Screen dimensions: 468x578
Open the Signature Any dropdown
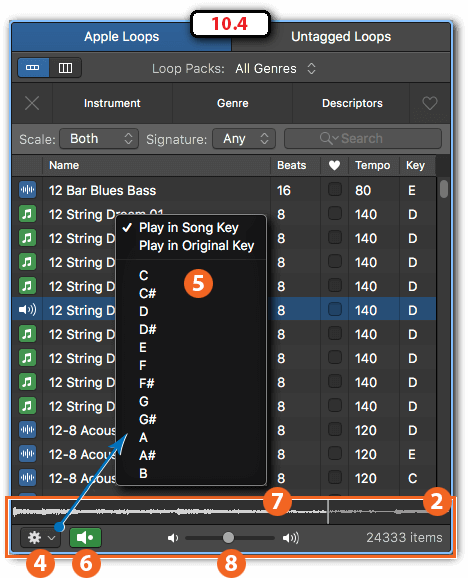tap(244, 139)
